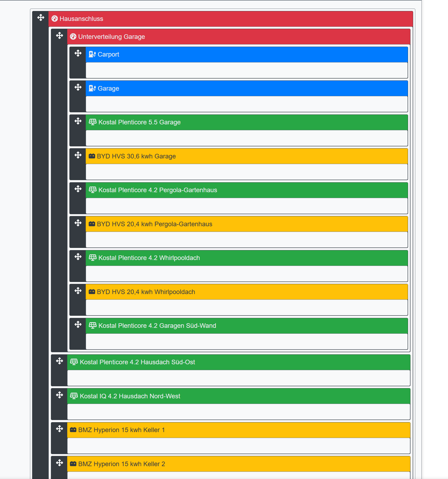448x479 pixels.
Task: Select the BYD HVS 20,4 kwh Pergola-Gartenhaus battery
Action: (241, 224)
